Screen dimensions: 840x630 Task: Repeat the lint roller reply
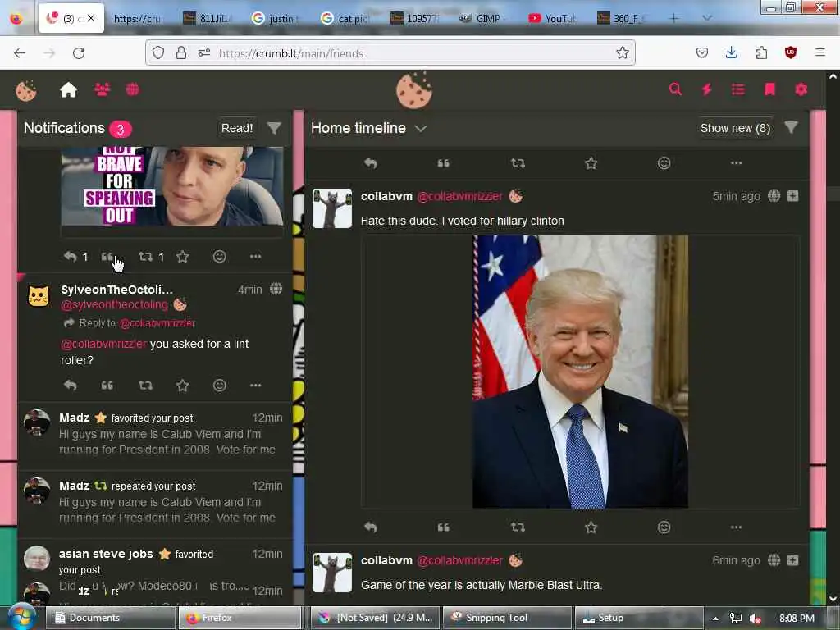145,386
